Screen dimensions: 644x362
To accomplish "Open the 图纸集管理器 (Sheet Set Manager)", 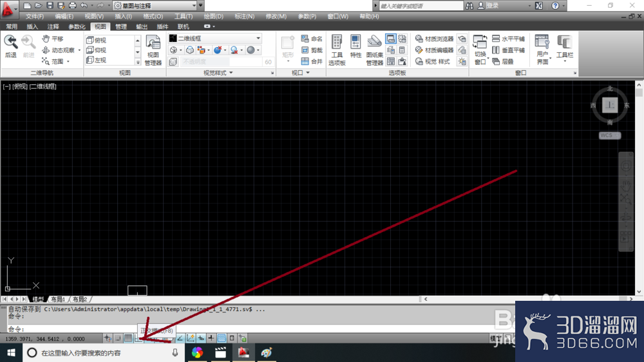I will (374, 50).
